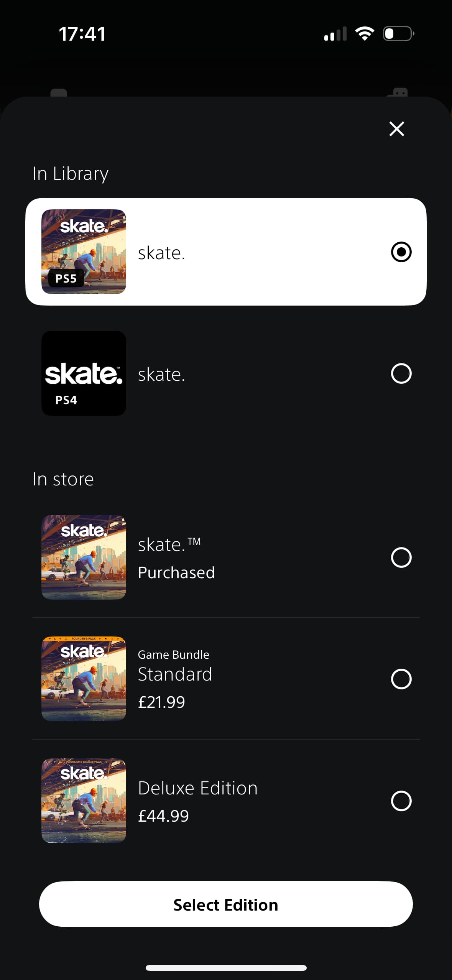Tap the Founder's Pack Standard cover art
The height and width of the screenshot is (980, 452).
(84, 679)
